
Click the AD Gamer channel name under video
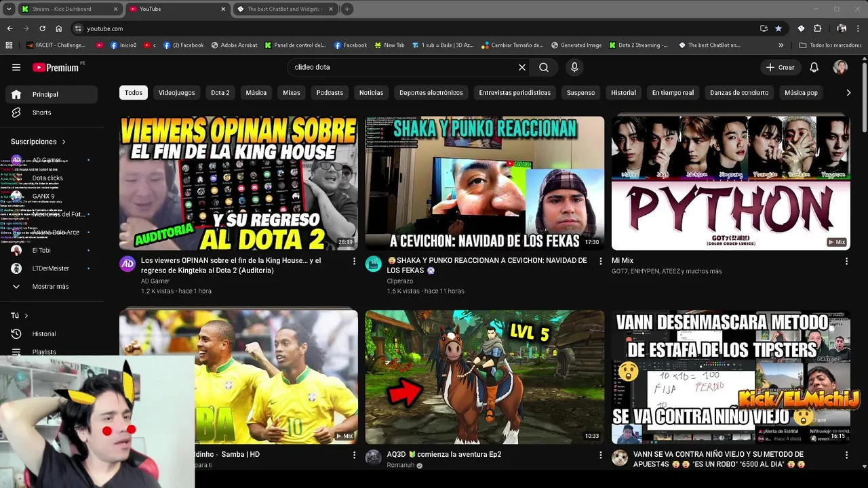pos(155,281)
